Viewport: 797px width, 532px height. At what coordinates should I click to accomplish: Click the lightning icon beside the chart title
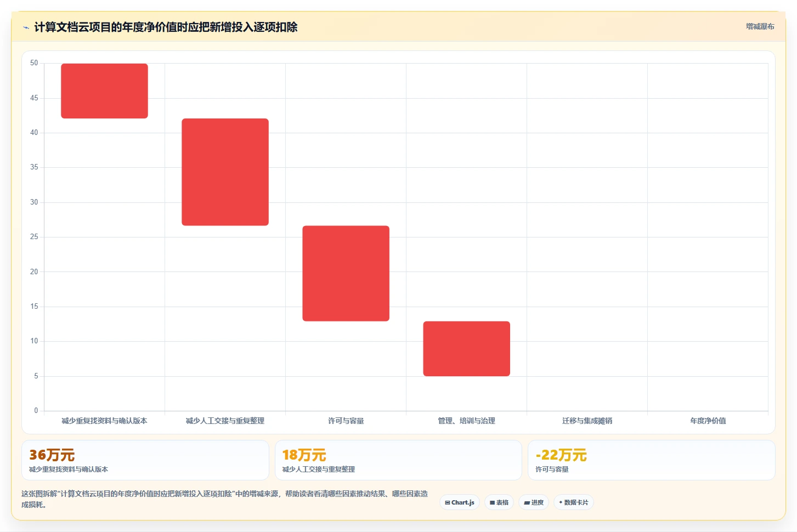(26, 27)
